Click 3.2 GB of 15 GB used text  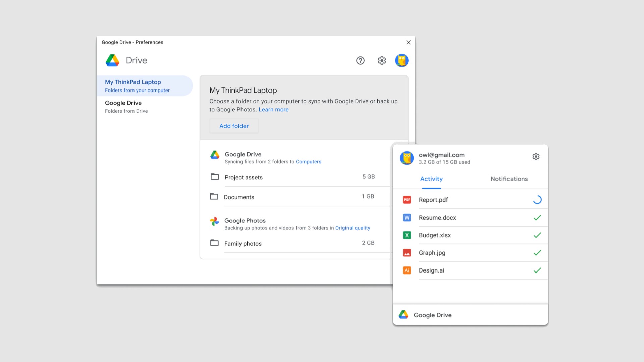click(x=444, y=162)
